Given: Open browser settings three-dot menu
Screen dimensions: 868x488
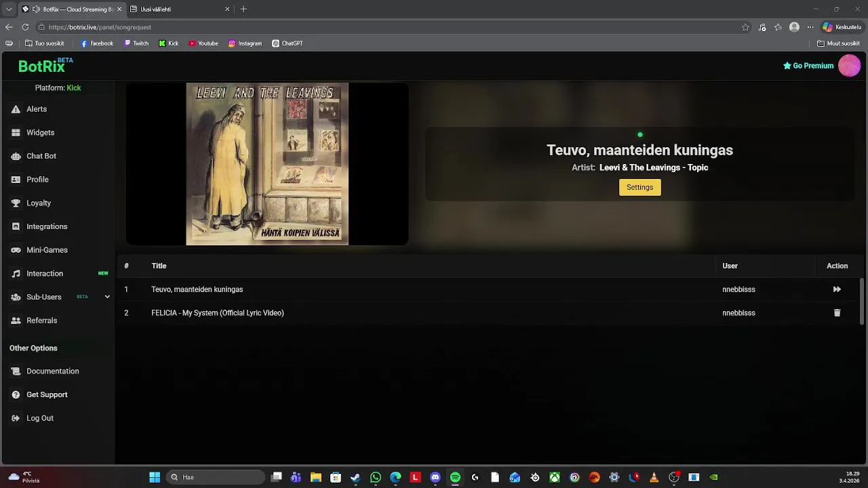Looking at the screenshot, I should pyautogui.click(x=810, y=27).
